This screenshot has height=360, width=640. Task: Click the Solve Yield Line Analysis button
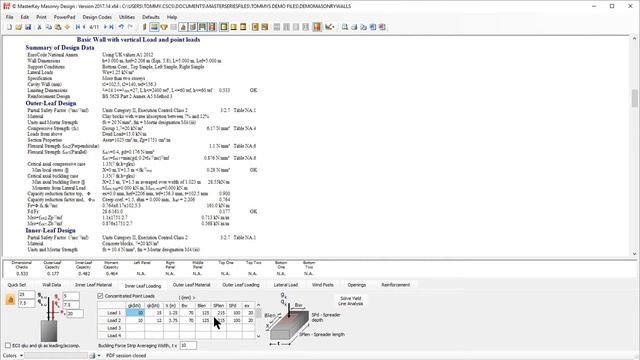point(351,301)
